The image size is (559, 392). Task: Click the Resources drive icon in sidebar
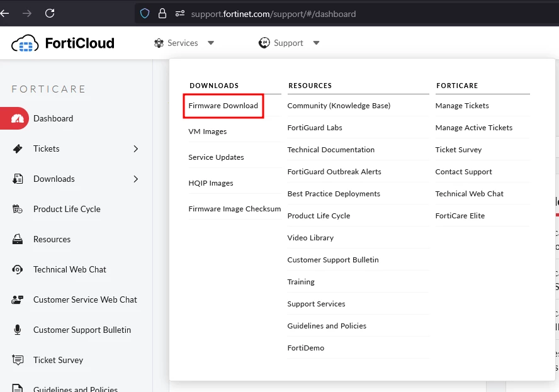(x=18, y=239)
